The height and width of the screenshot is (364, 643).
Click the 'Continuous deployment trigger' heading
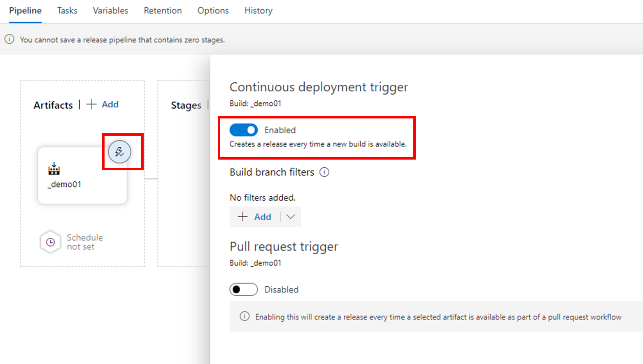[x=319, y=87]
